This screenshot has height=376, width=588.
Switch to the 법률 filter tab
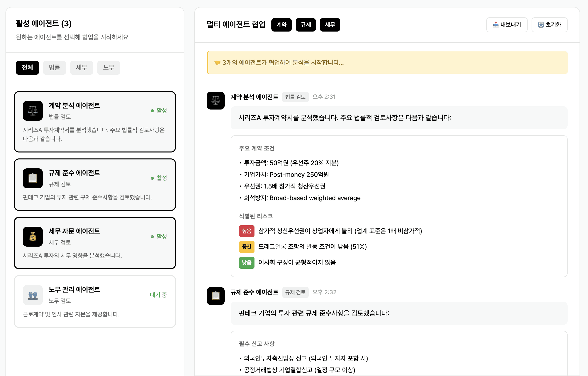[54, 68]
